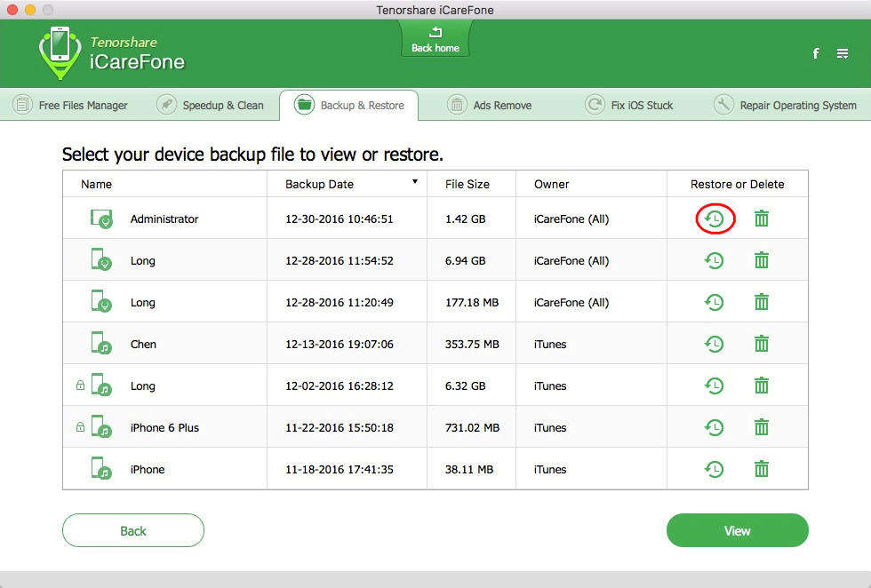Click the Administrator device backup icon
Viewport: 871px width, 588px height.
click(x=101, y=219)
